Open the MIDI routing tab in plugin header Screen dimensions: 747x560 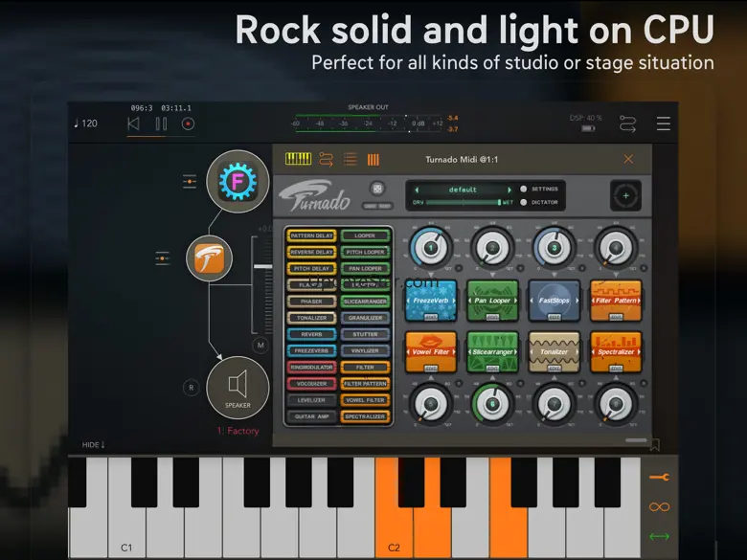tap(326, 159)
